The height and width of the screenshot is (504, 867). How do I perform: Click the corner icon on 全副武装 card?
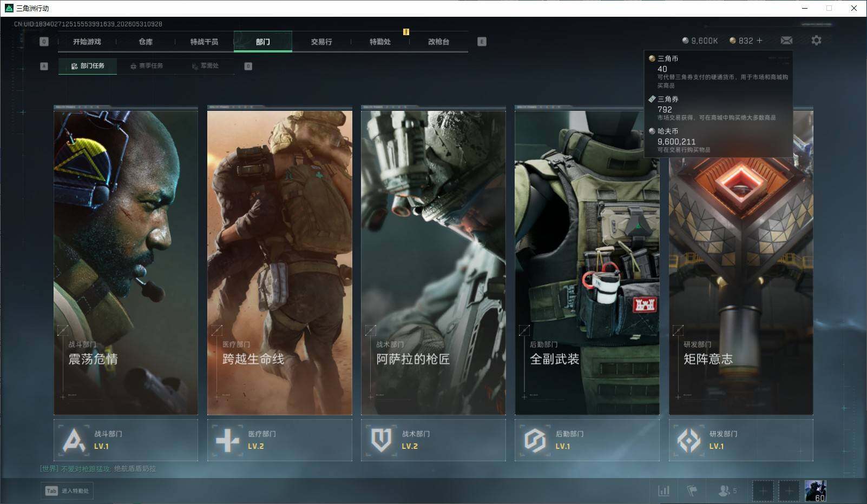(524, 330)
